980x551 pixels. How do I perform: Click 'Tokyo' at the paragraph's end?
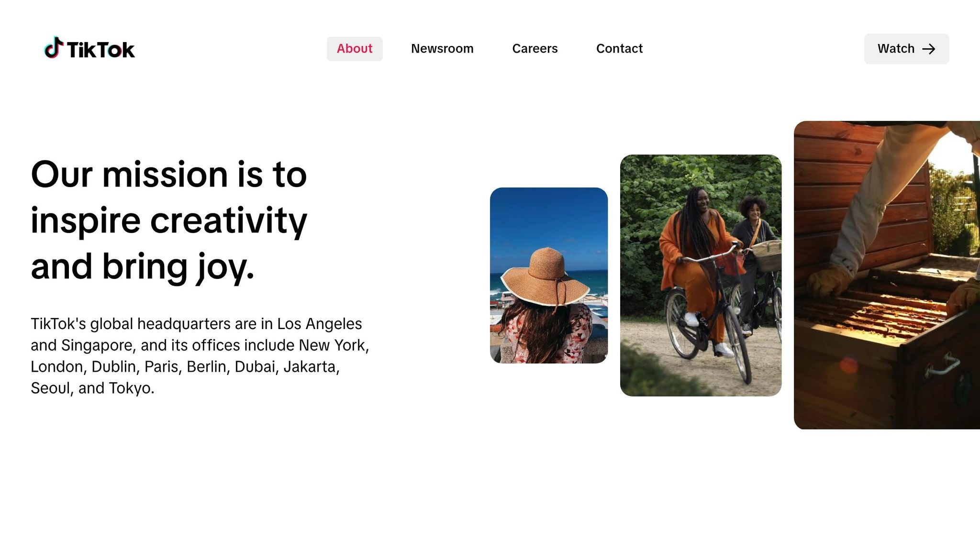pyautogui.click(x=130, y=388)
